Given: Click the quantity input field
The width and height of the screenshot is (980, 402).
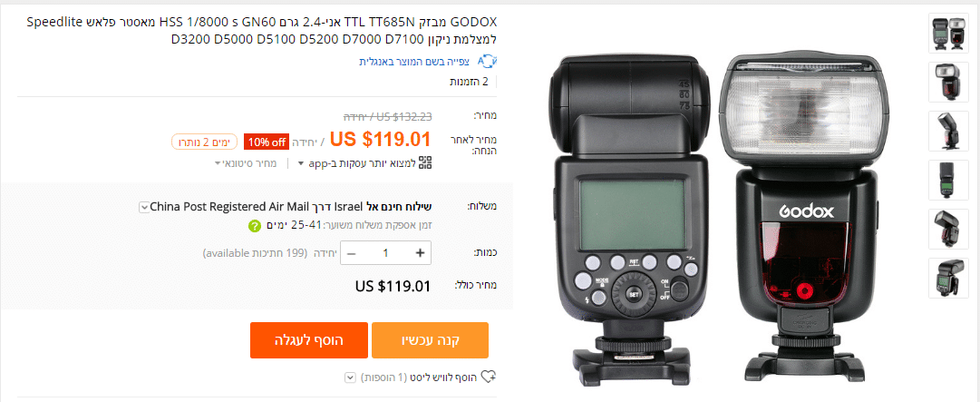Looking at the screenshot, I should 385,252.
